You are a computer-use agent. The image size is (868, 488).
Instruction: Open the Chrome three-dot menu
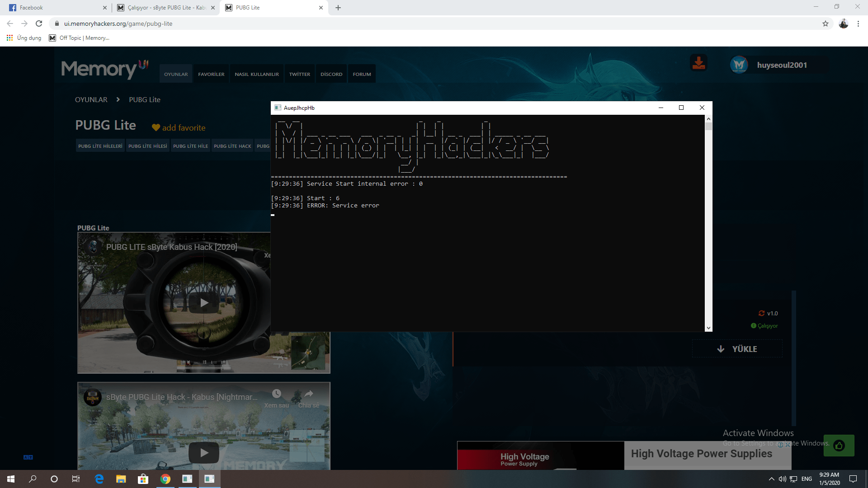[858, 23]
